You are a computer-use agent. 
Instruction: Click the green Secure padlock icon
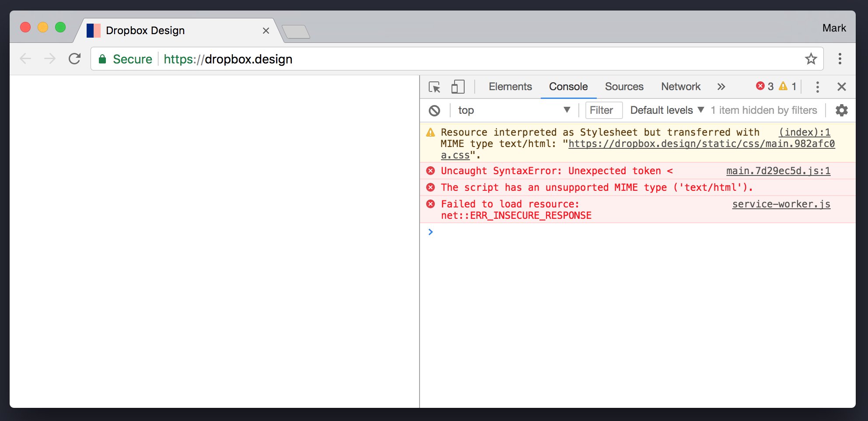point(102,59)
